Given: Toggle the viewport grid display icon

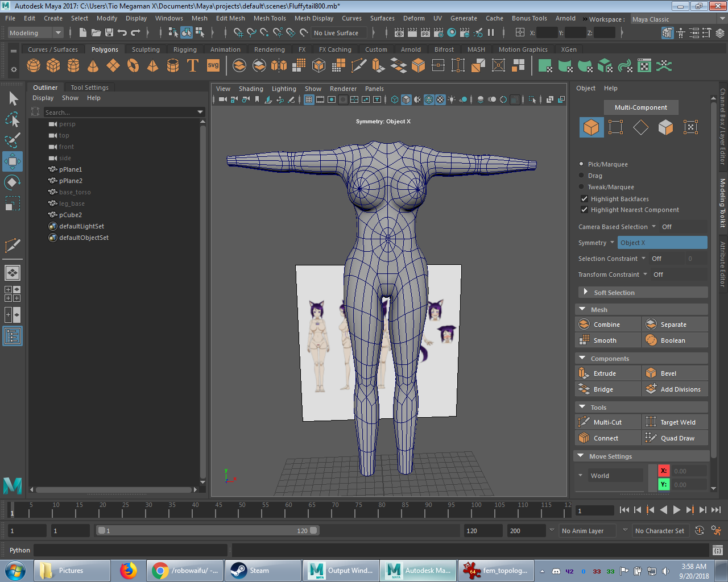Looking at the screenshot, I should tap(309, 99).
